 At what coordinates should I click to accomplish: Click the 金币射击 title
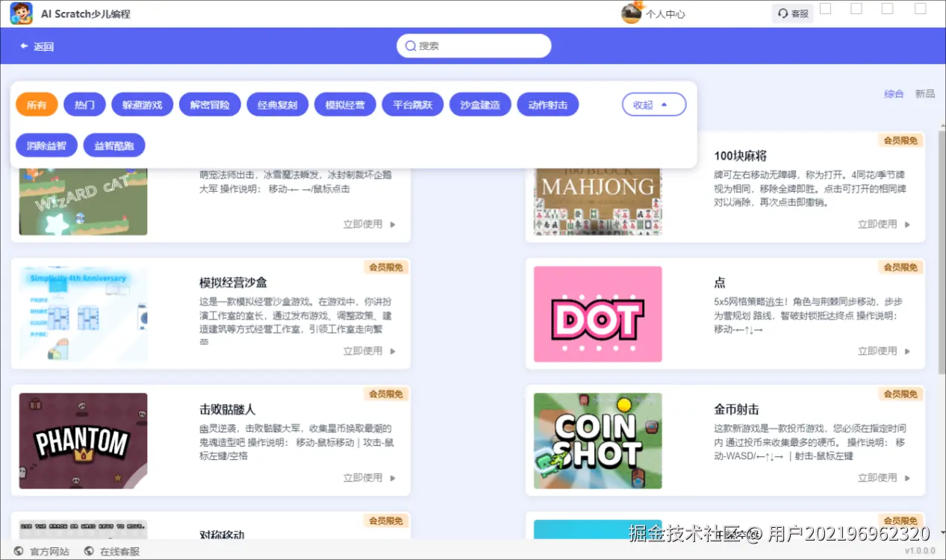coord(737,409)
